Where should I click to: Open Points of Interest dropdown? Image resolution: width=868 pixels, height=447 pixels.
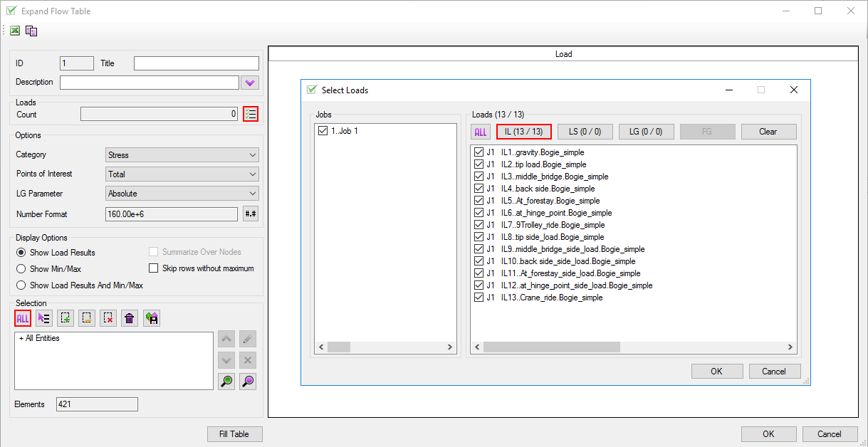coord(182,174)
